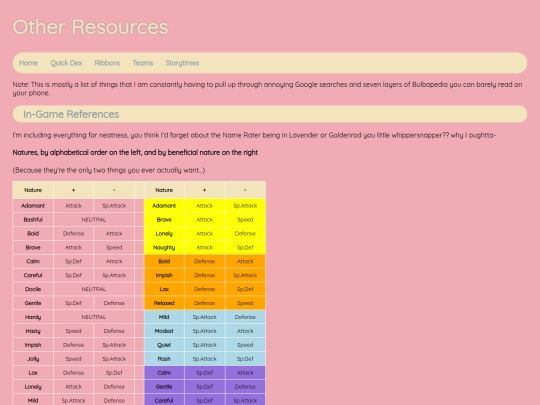The image size is (540, 405).
Task: Click the In-Game References section heading
Action: click(71, 114)
